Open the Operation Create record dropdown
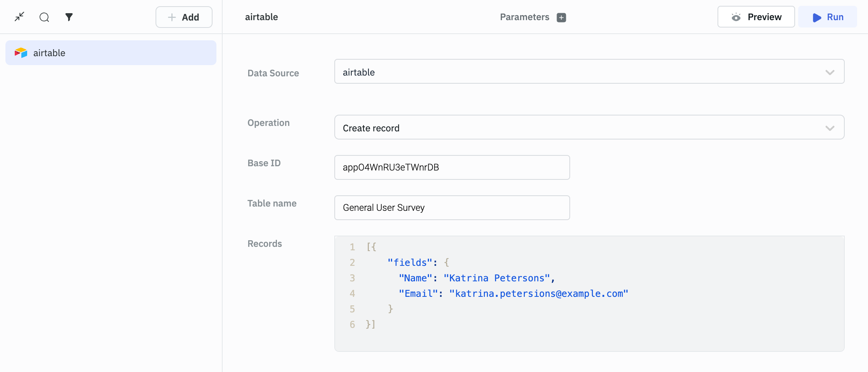 tap(589, 127)
